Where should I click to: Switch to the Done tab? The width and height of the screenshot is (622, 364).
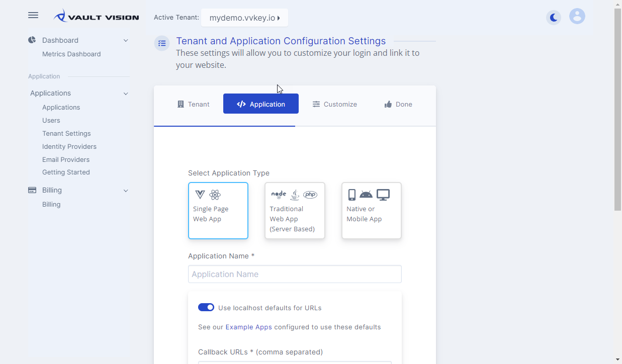coord(398,104)
